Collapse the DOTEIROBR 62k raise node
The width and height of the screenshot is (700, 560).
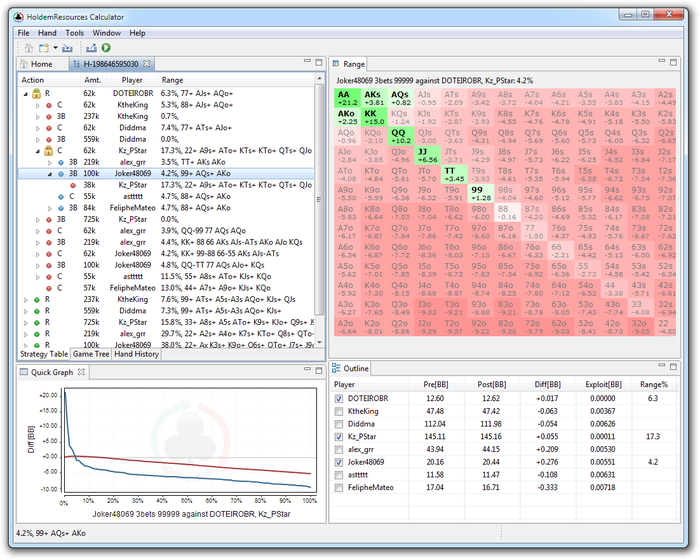25,94
